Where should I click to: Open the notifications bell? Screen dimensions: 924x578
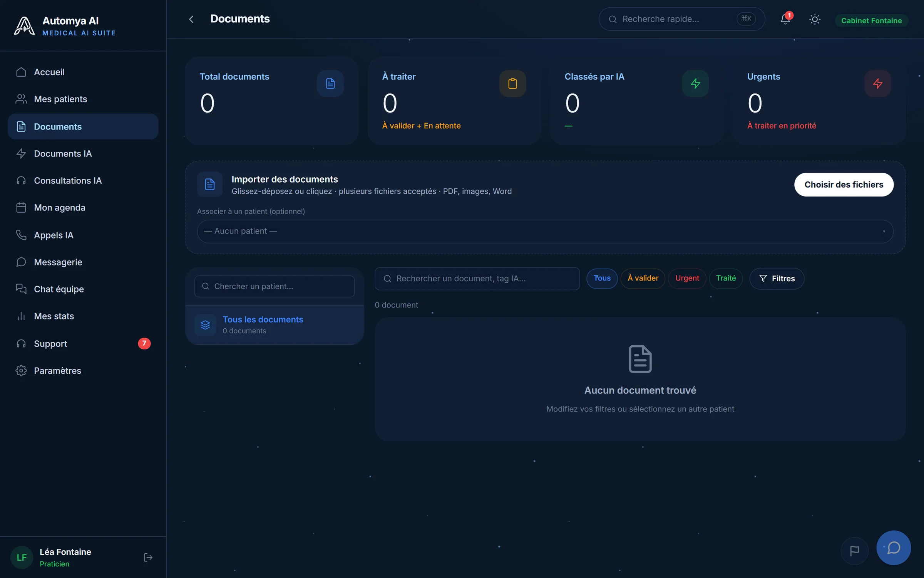pos(785,19)
